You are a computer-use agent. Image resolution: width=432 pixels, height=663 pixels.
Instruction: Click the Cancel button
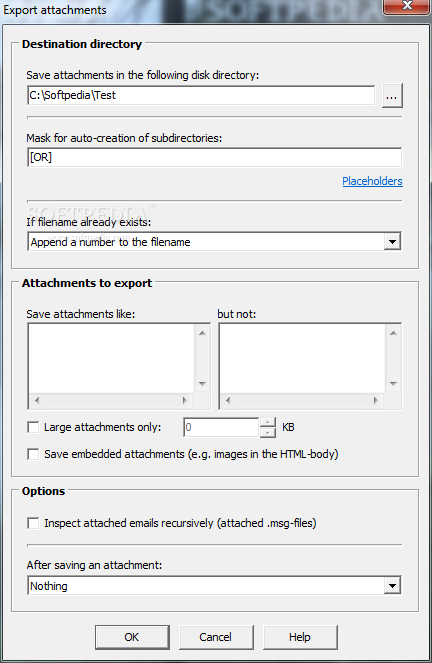coord(216,637)
